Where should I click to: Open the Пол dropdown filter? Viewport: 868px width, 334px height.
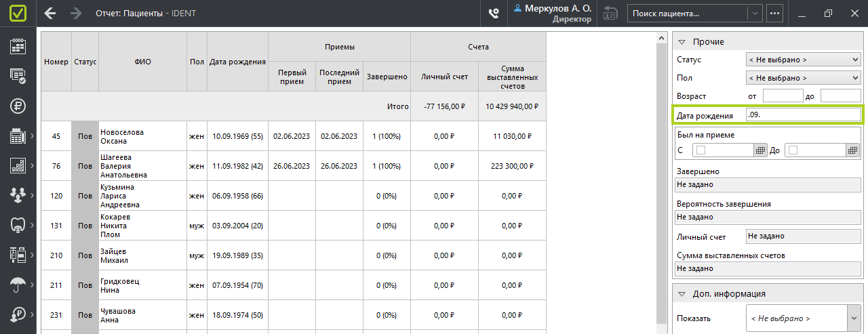tap(803, 78)
